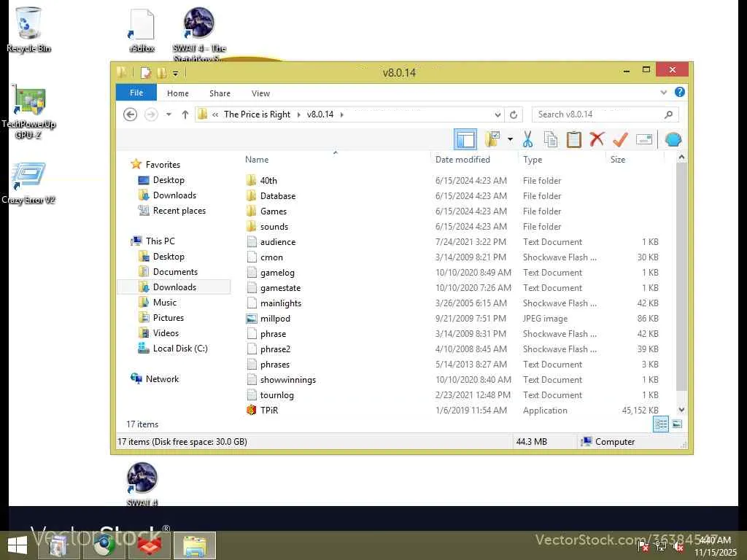Viewport: 747px width, 560px height.
Task: Open the View ribbon tab
Action: pyautogui.click(x=260, y=93)
